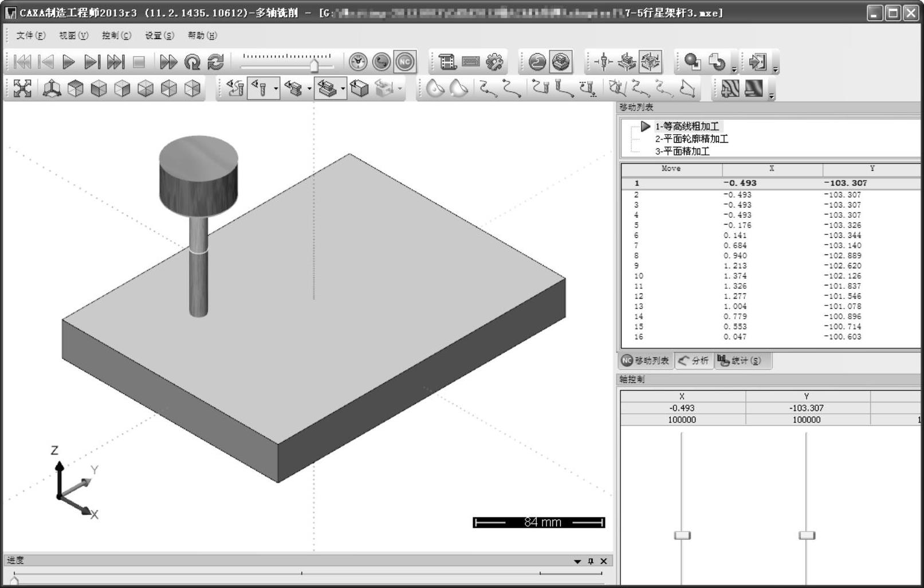Open the gear and wrench settings icon

click(x=494, y=62)
